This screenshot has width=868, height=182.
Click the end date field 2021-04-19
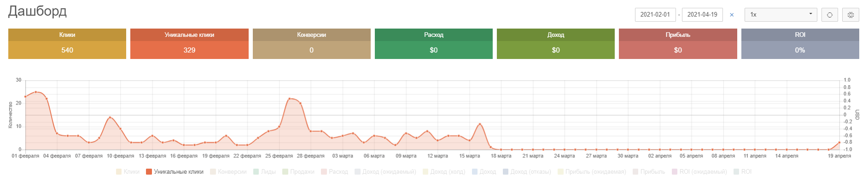point(702,15)
